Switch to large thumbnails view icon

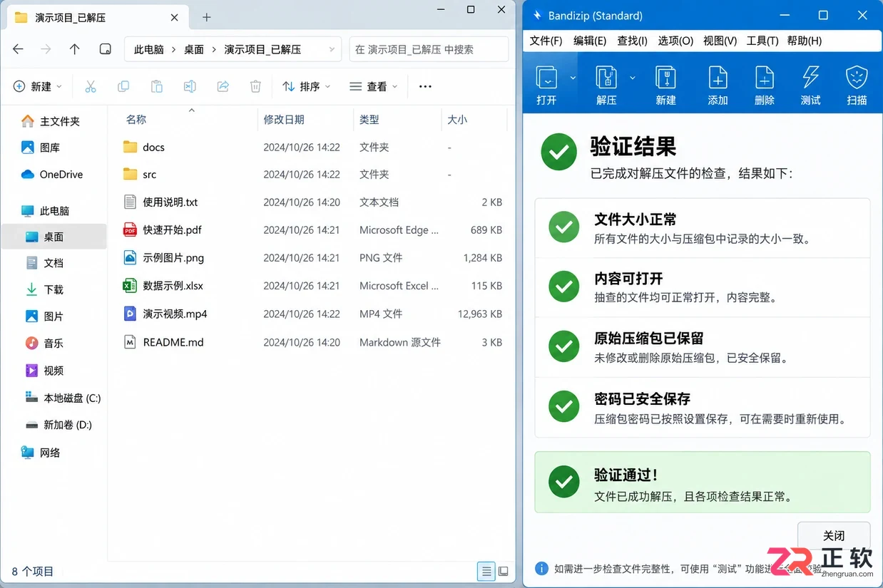point(504,571)
